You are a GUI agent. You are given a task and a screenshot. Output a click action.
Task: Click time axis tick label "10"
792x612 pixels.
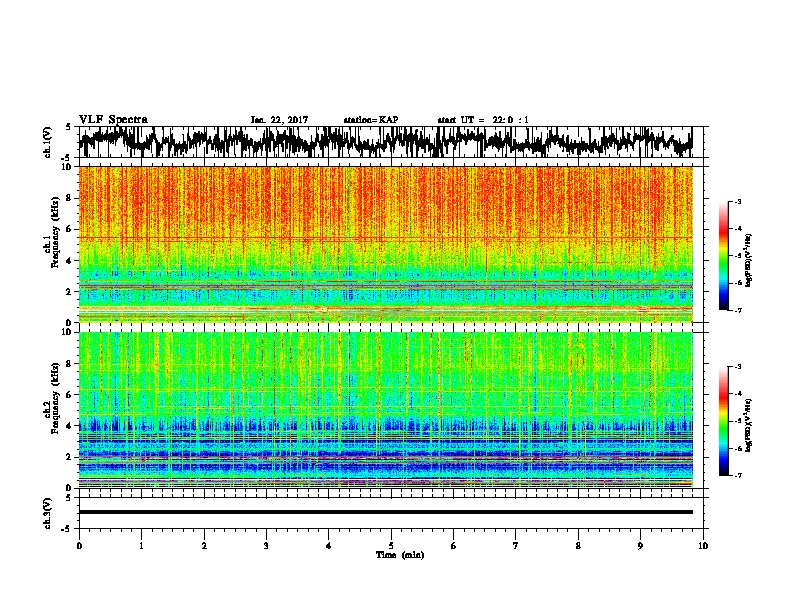tap(703, 546)
